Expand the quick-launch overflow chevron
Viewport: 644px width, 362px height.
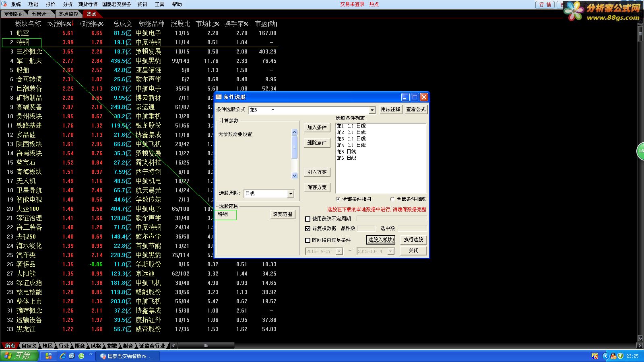tap(91, 354)
